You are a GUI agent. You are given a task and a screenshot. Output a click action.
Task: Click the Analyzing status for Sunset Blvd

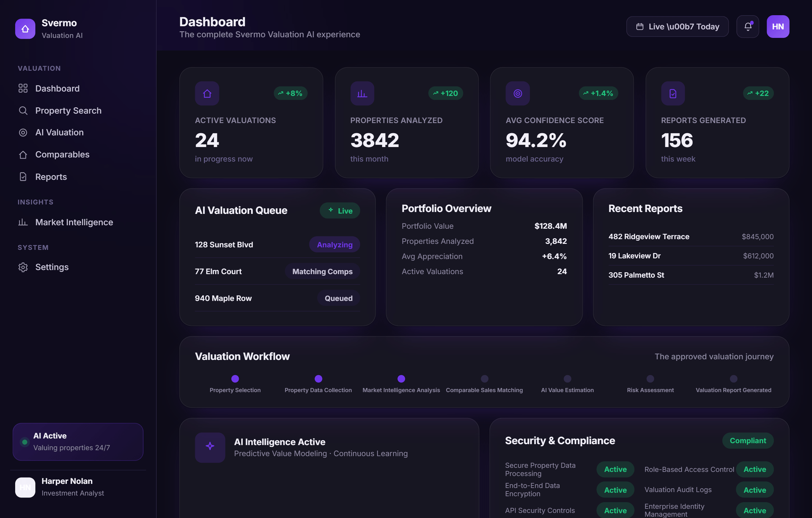coord(335,245)
